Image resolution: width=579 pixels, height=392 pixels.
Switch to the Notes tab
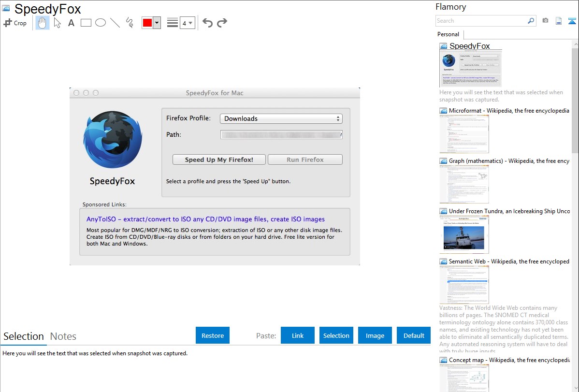coord(63,336)
